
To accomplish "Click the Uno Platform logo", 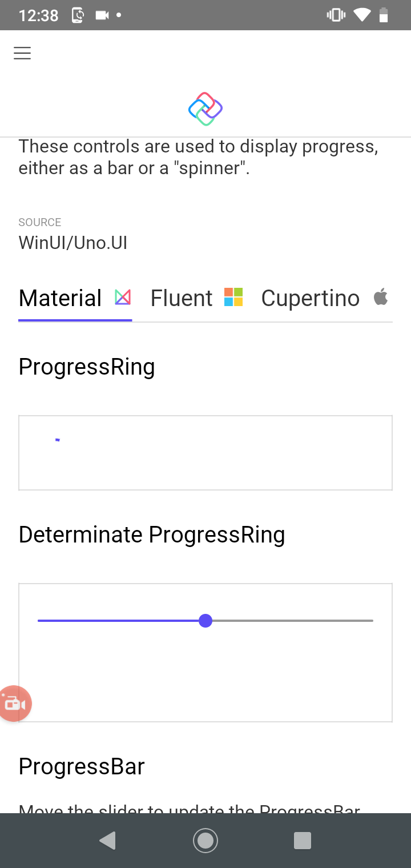I will pyautogui.click(x=205, y=108).
